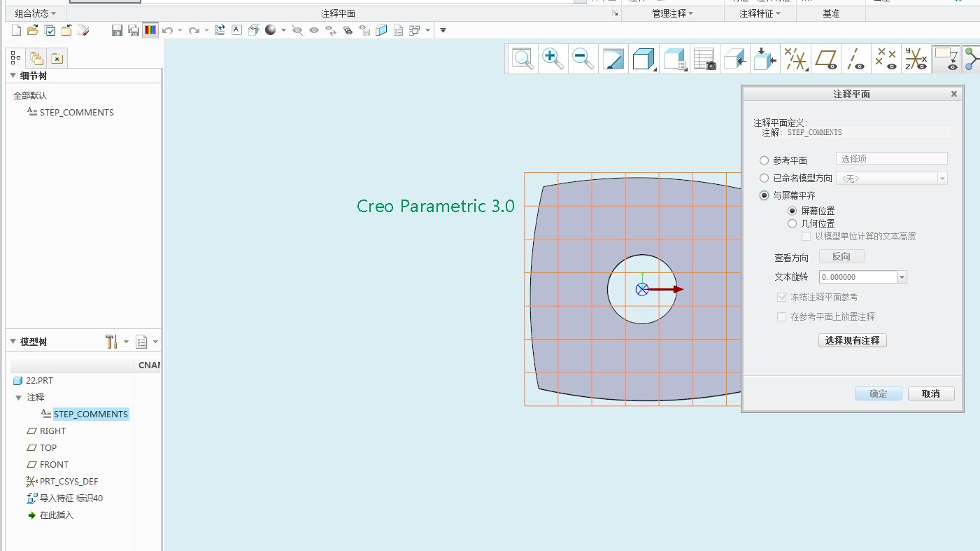This screenshot has width=980, height=551.
Task: Click the 确定 button in dialog
Action: (878, 393)
